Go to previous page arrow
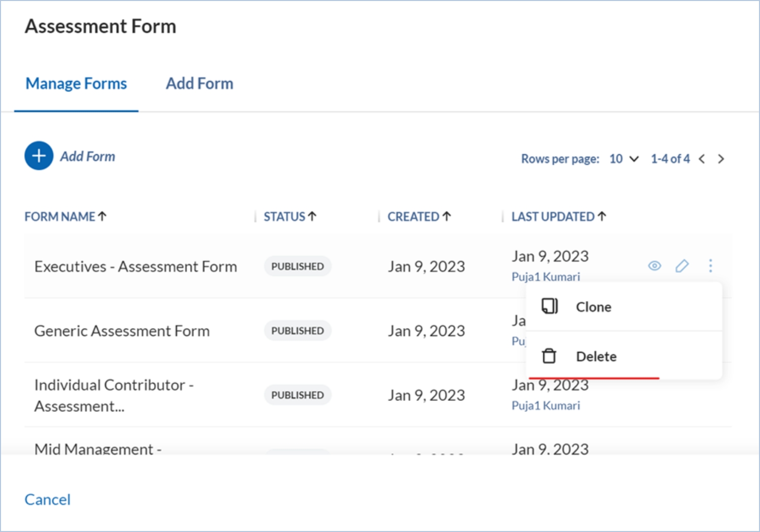The image size is (760, 532). 702,159
